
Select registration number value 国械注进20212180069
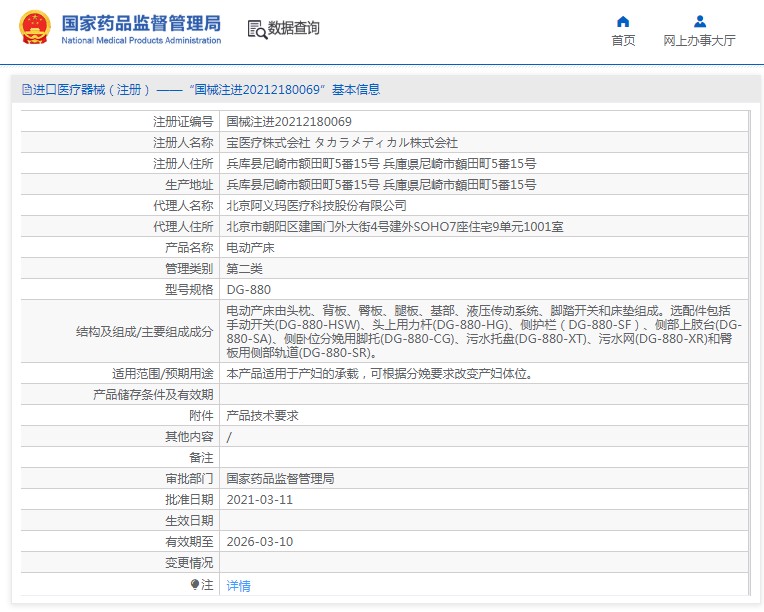(289, 122)
